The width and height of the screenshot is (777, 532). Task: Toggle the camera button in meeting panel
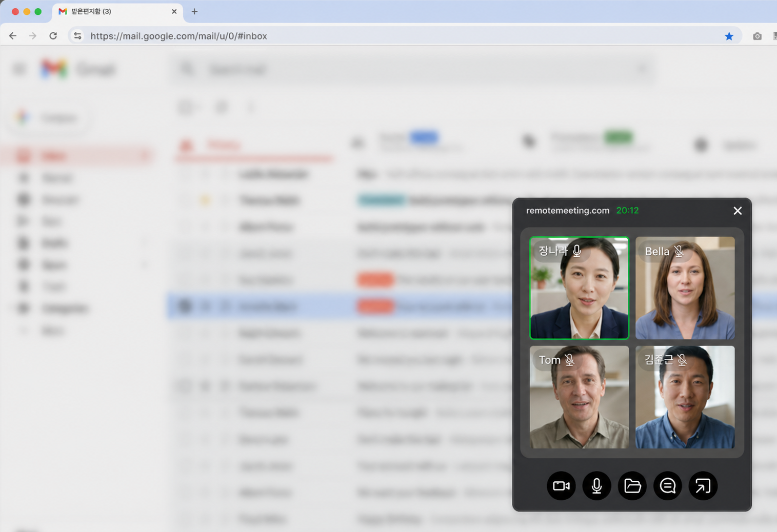click(x=561, y=485)
